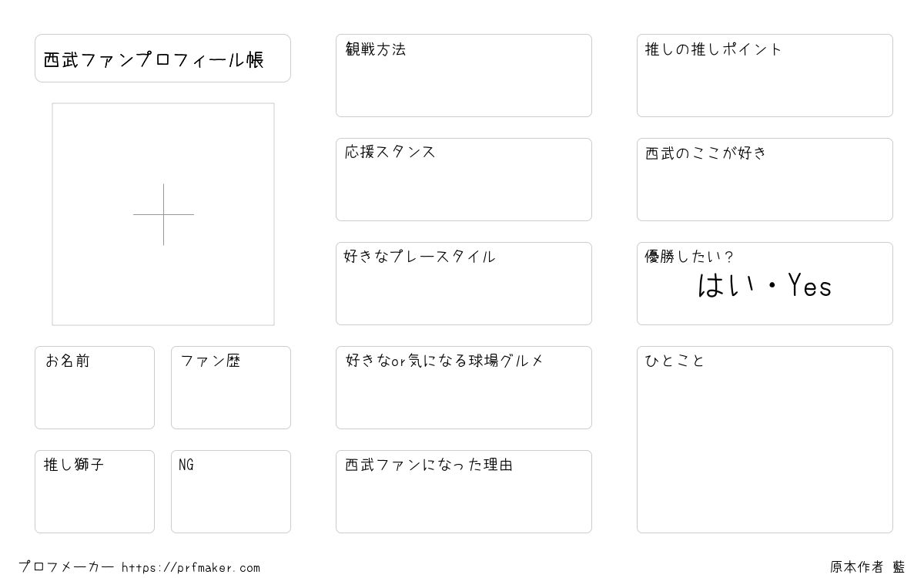Click the 原本作者 藍 credit text
This screenshot has width=924, height=578.
pyautogui.click(x=868, y=567)
